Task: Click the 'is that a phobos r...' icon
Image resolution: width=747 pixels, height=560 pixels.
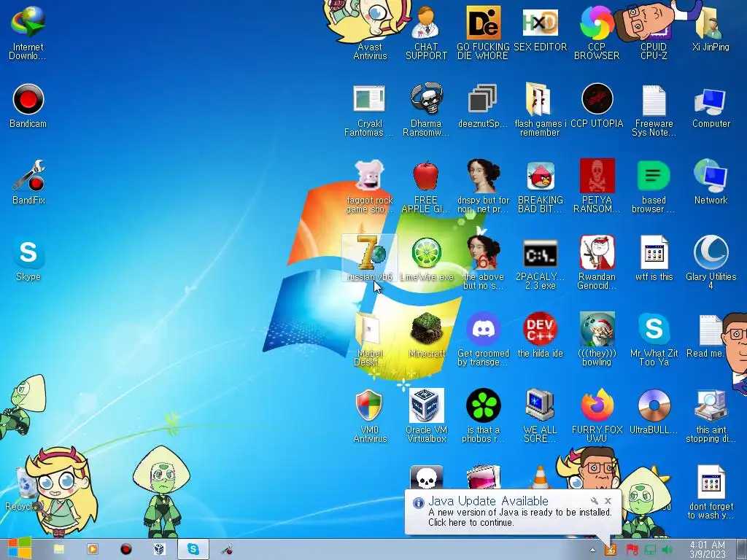Action: click(x=483, y=417)
